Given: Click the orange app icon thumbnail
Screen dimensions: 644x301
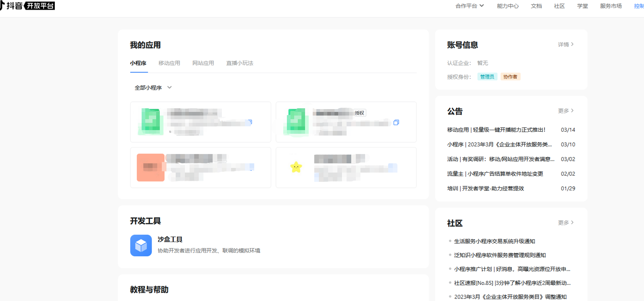Looking at the screenshot, I should point(151,167).
